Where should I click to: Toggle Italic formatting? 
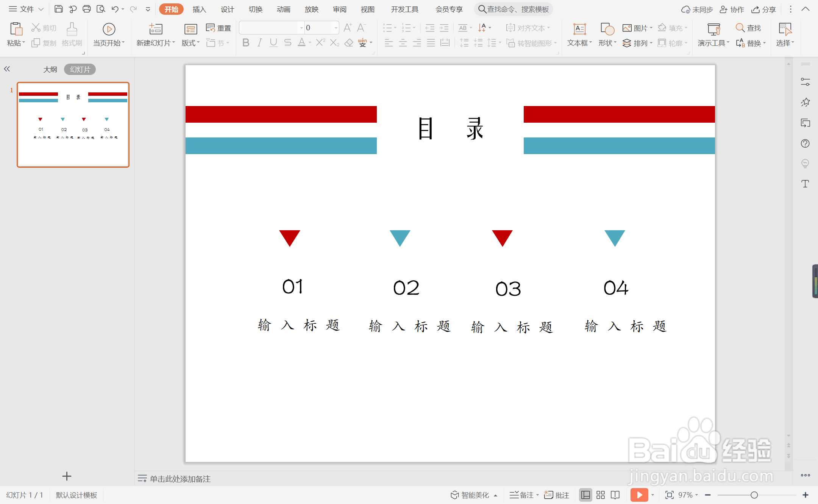click(x=259, y=43)
